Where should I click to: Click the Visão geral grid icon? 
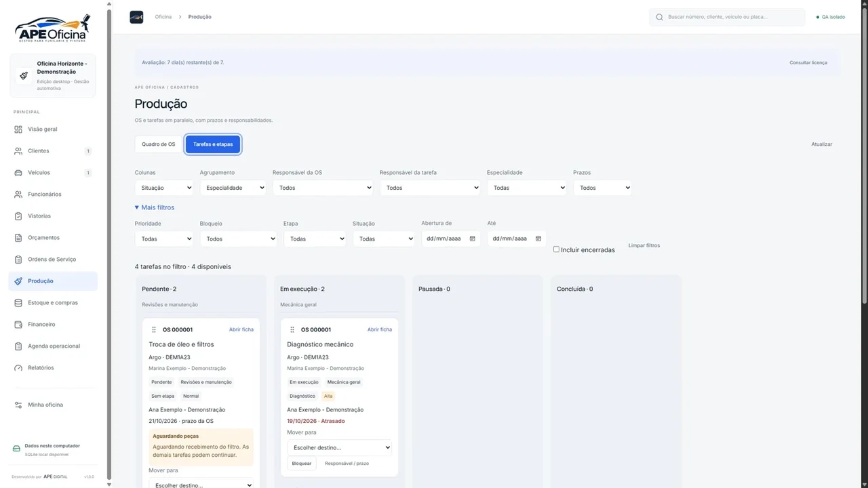coord(18,129)
